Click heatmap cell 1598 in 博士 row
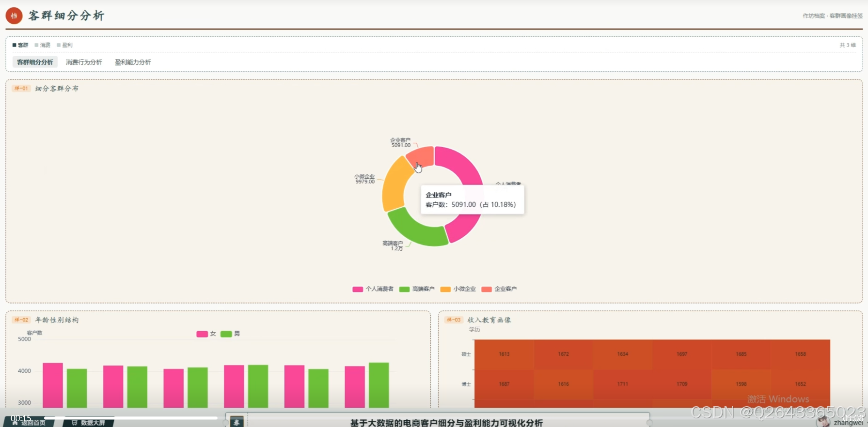868x427 pixels. pos(741,384)
